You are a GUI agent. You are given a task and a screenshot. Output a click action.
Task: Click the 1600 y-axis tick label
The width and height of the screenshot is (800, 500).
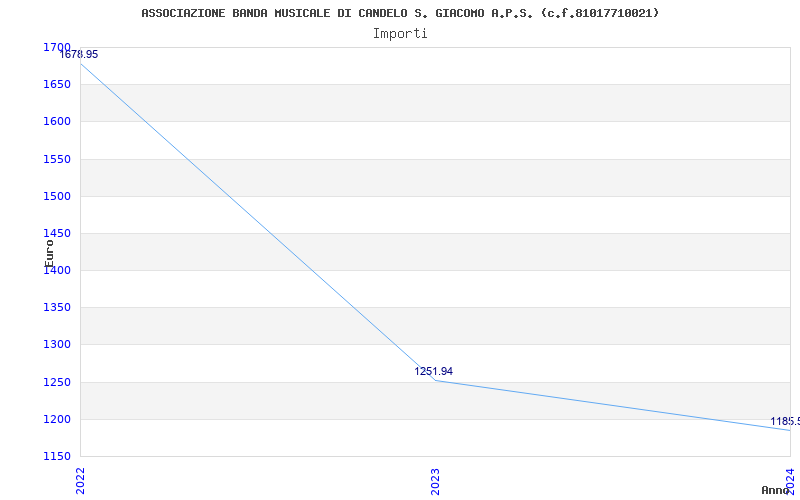57,121
